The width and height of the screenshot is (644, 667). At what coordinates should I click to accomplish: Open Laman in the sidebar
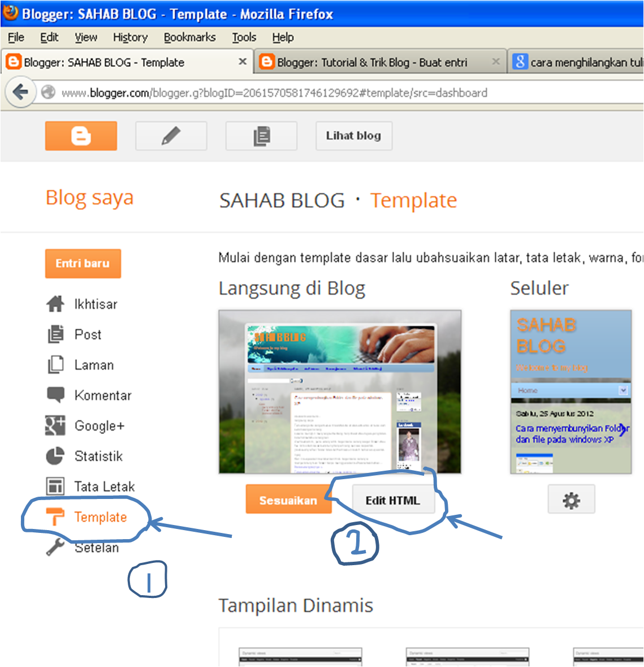pyautogui.click(x=94, y=365)
